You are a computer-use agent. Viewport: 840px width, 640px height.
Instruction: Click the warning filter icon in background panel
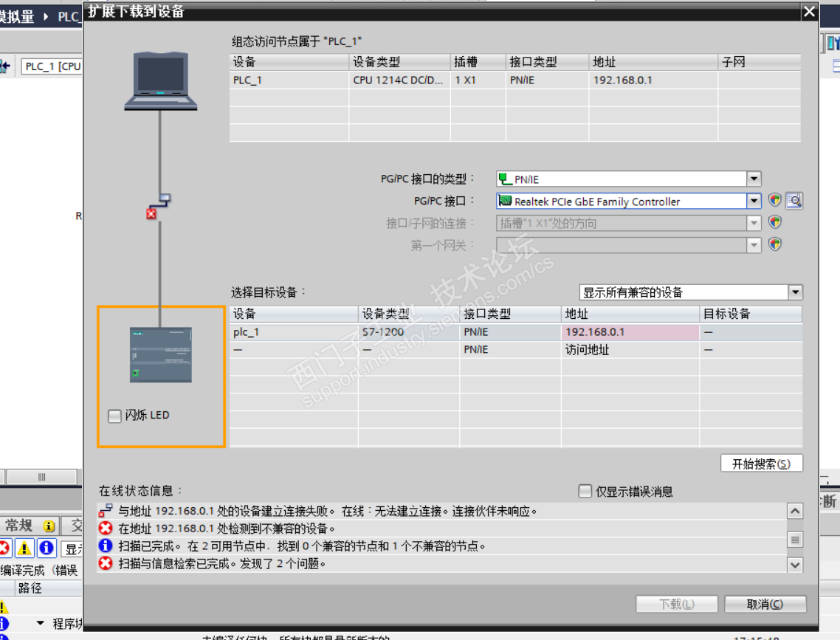(x=24, y=548)
